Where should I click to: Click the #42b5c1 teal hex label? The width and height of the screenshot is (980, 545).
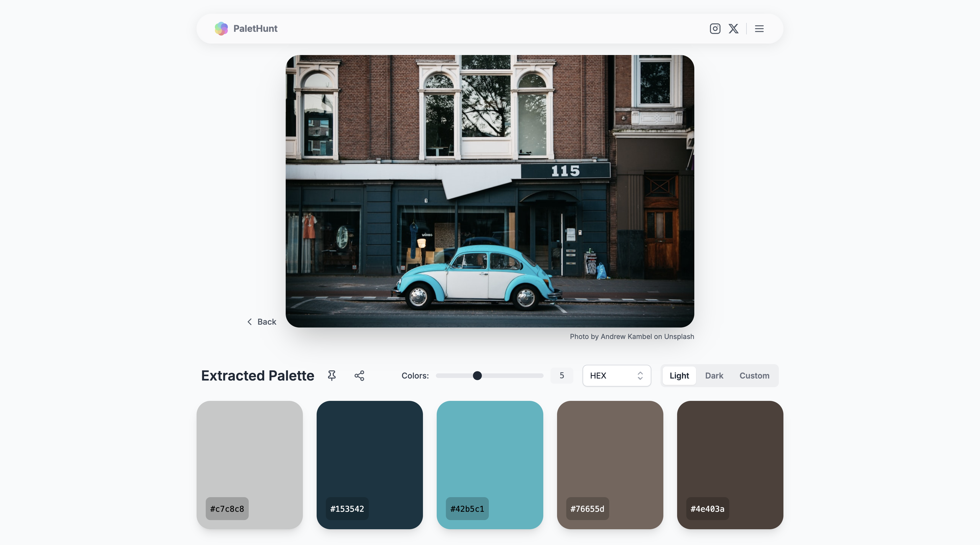pos(467,509)
